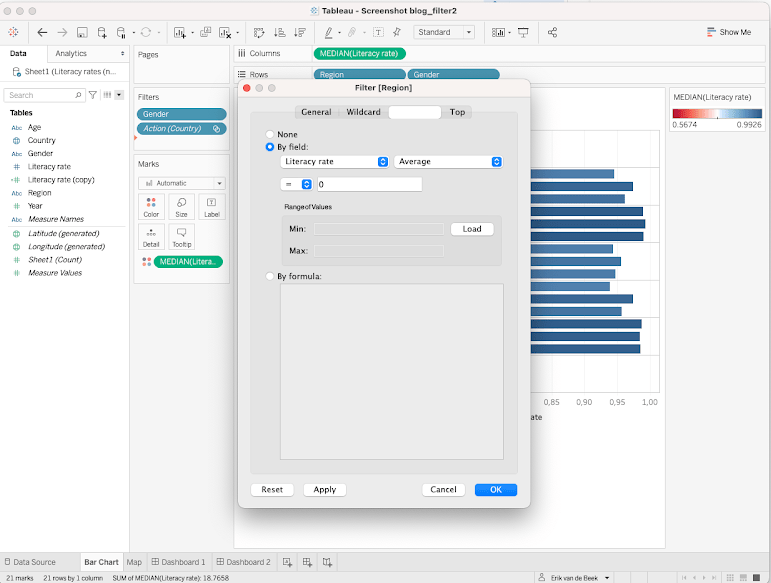Open the Tooltip marks card
The image size is (771, 583).
(181, 236)
